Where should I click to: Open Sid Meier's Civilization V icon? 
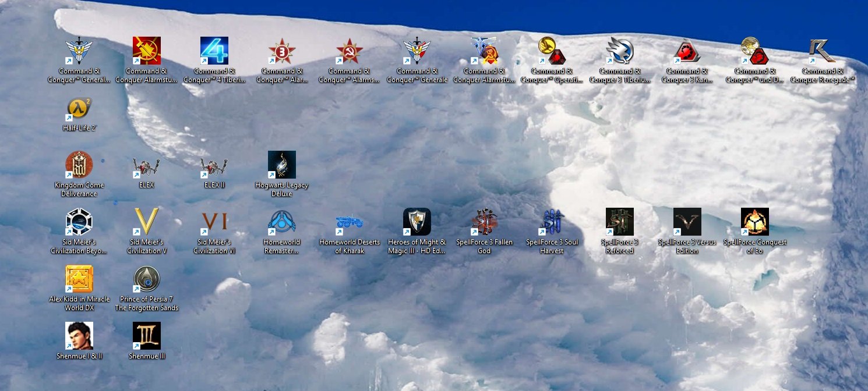(147, 222)
